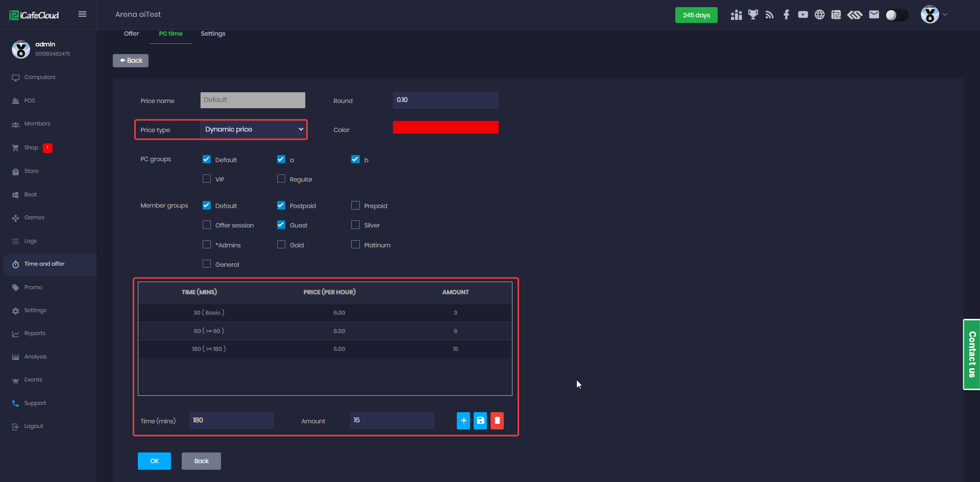The height and width of the screenshot is (482, 980).
Task: Open the YouTube icon link
Action: (803, 15)
